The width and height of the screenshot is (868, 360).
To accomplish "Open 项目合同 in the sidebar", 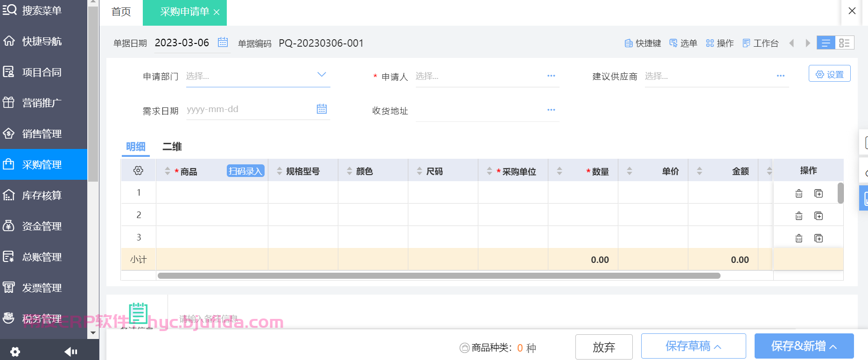I will 43,72.
